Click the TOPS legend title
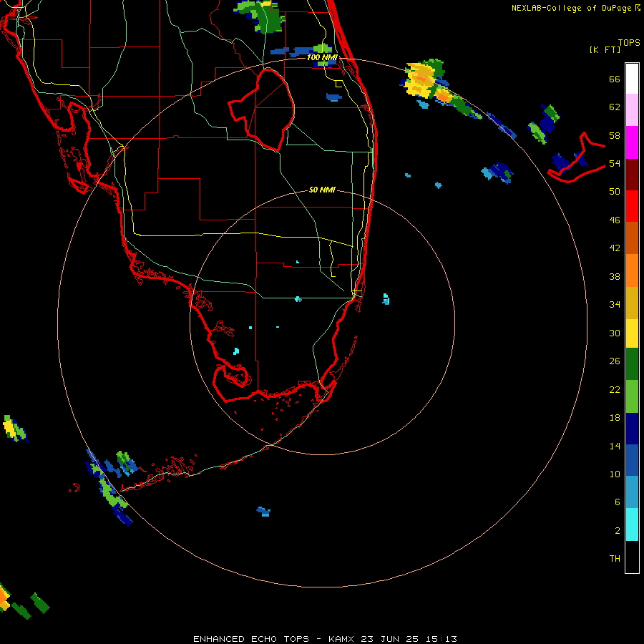 pos(629,43)
